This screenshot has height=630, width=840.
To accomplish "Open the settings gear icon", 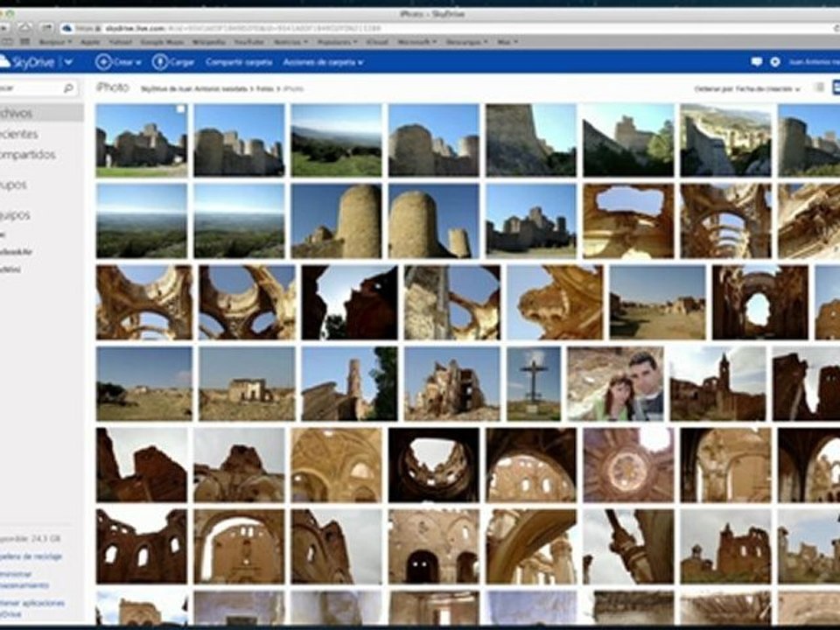I will click(774, 62).
